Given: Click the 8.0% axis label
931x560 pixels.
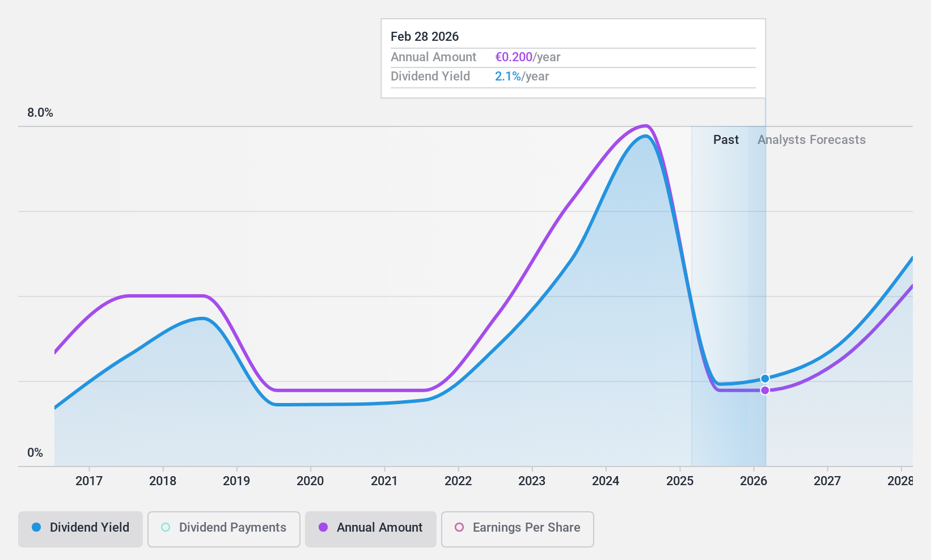Looking at the screenshot, I should [x=40, y=112].
